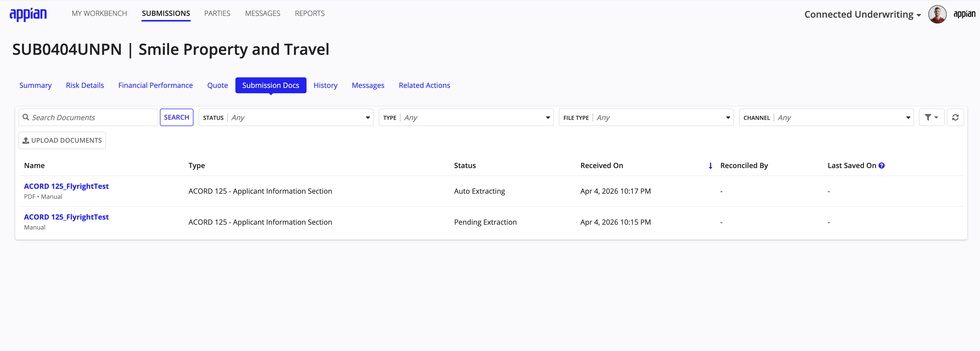Viewport: 980px width, 351px height.
Task: Refresh the documents grid
Action: coord(955,117)
